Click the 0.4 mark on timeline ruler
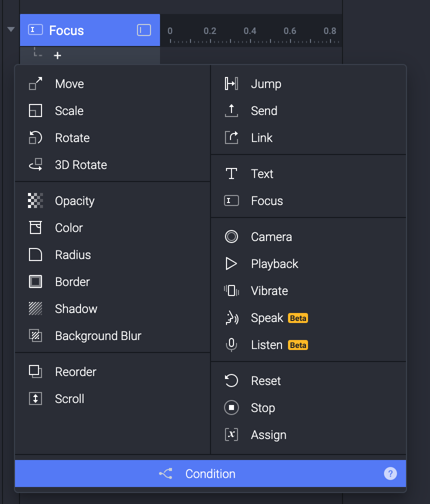 coord(250,31)
